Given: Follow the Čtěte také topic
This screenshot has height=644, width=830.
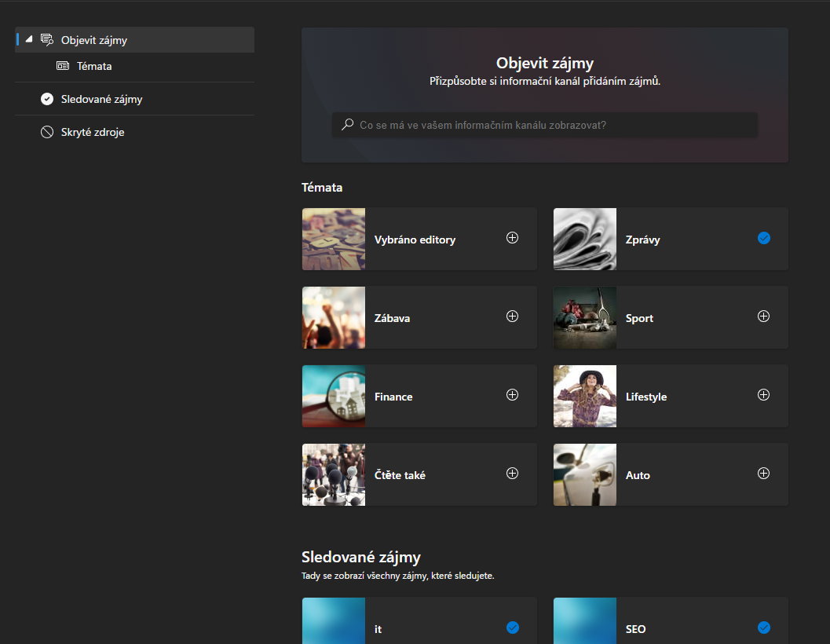Looking at the screenshot, I should (x=512, y=473).
